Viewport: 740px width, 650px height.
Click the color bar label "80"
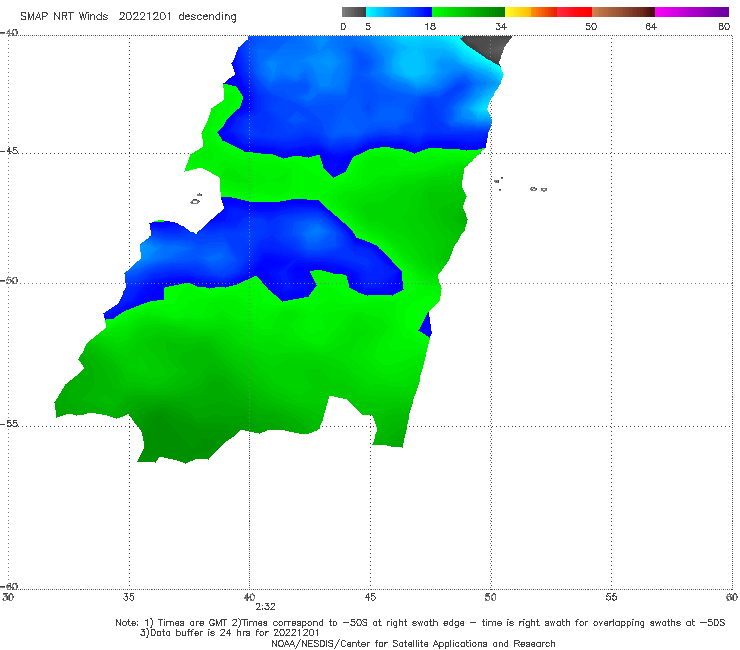[x=724, y=27]
